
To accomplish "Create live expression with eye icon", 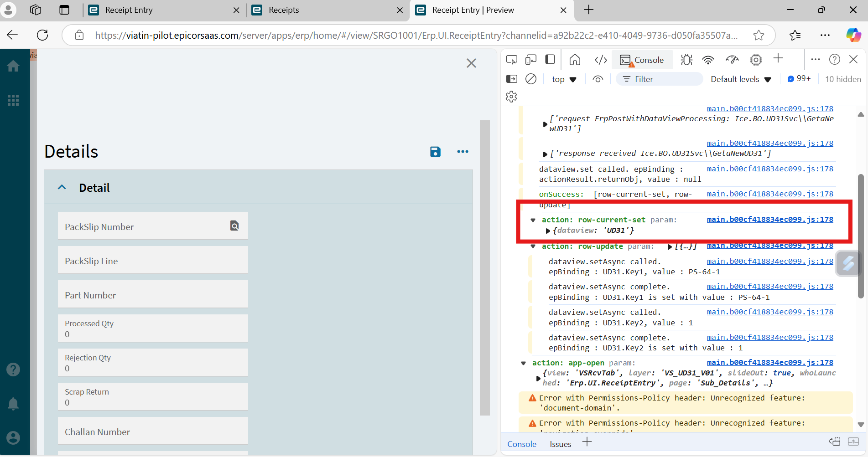I will point(598,79).
